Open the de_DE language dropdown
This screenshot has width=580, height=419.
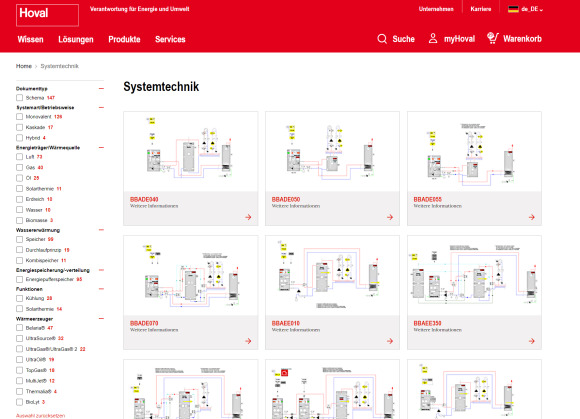tap(525, 9)
